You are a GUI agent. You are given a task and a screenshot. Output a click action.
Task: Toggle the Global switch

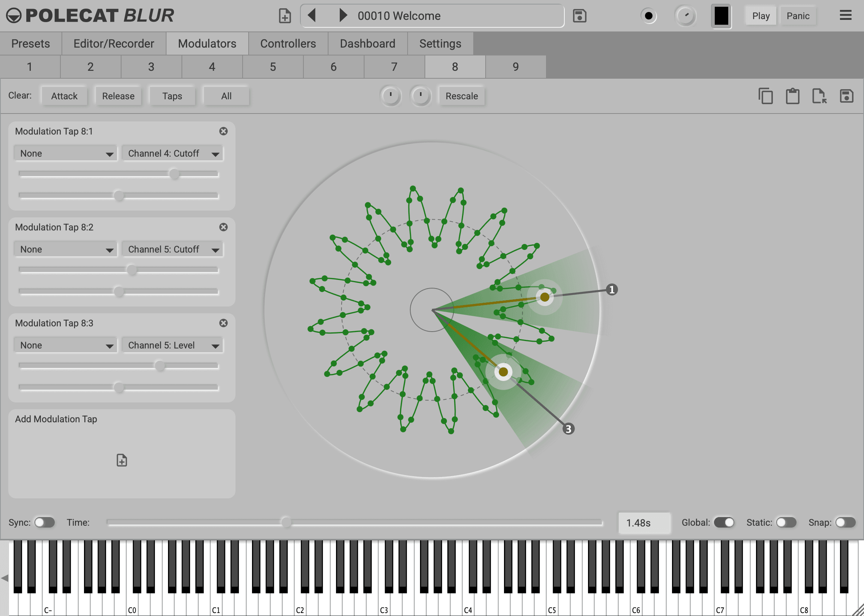pyautogui.click(x=724, y=522)
